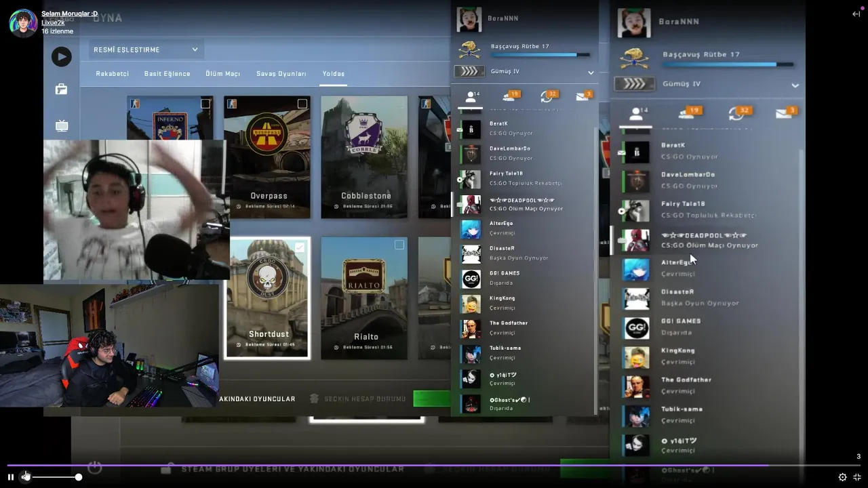Image resolution: width=868 pixels, height=488 pixels.
Task: Open video player settings gear
Action: click(x=842, y=477)
